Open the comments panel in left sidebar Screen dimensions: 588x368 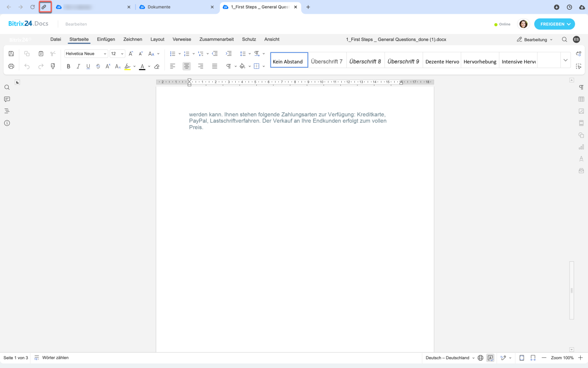(x=7, y=99)
